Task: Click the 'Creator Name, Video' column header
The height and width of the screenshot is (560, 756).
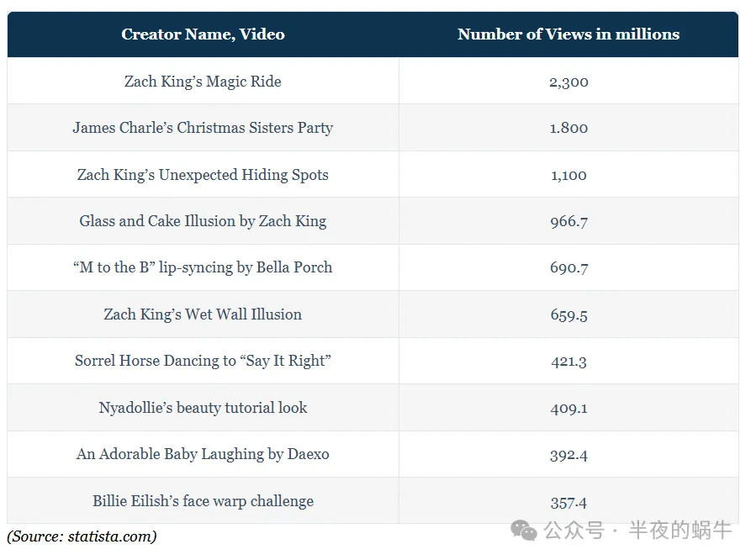Action: pyautogui.click(x=203, y=34)
